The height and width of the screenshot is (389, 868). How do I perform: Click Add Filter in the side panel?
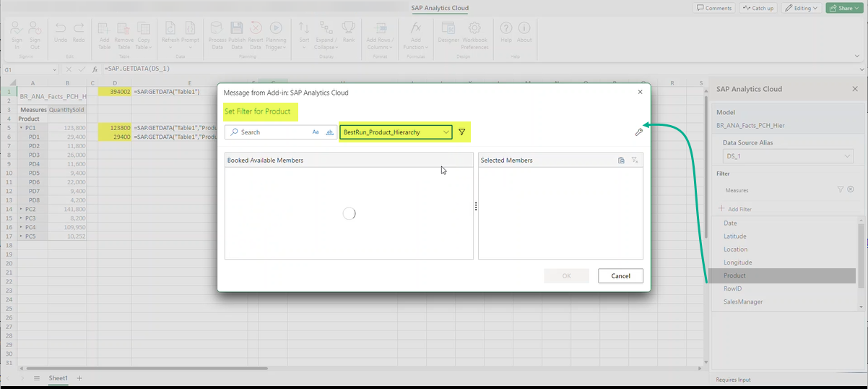735,209
